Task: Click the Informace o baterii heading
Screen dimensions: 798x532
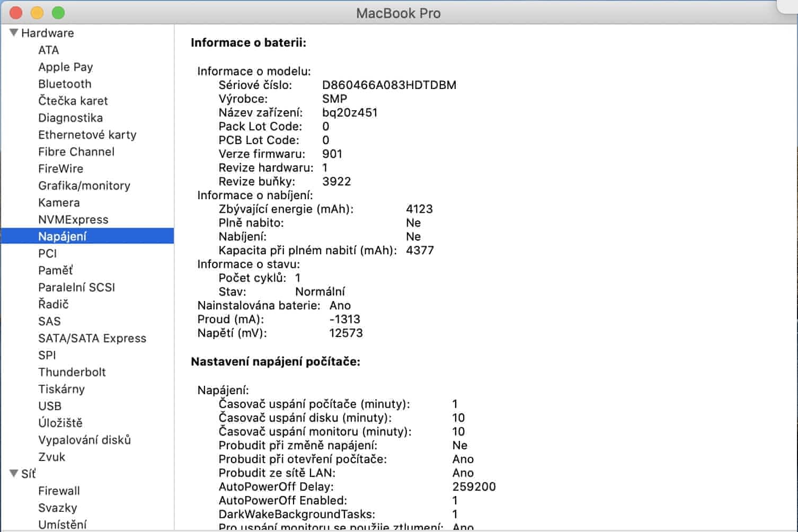Action: coord(249,42)
